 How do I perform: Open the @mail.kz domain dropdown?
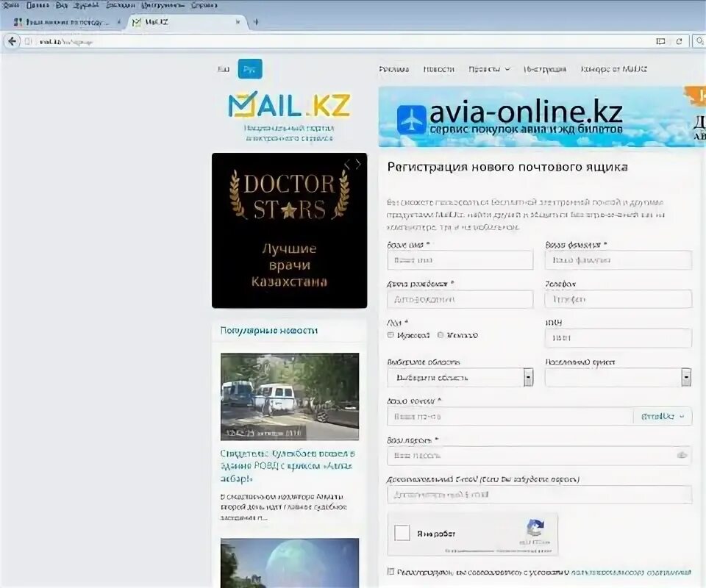663,417
